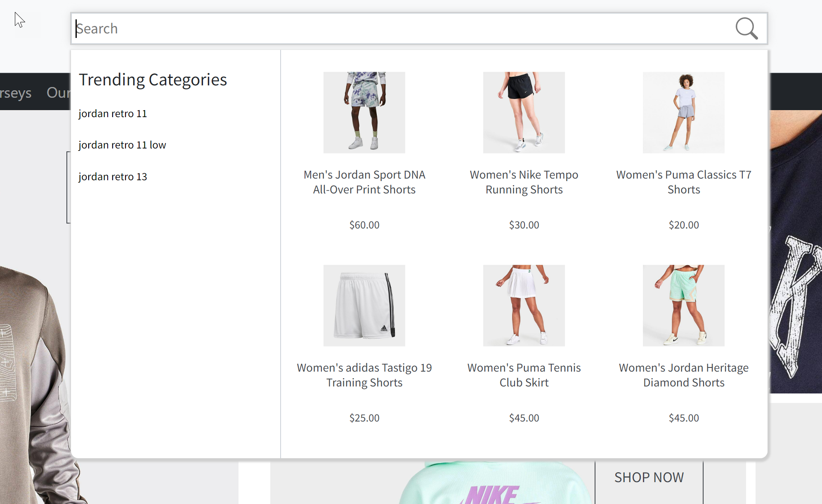822x504 pixels.
Task: Click the magnifying glass search icon
Action: (x=746, y=28)
